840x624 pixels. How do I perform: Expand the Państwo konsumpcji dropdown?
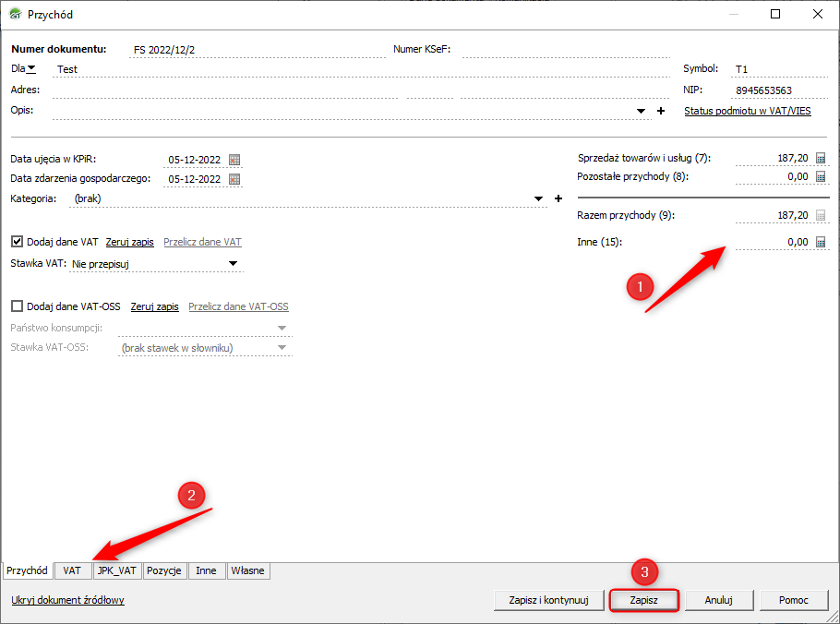pyautogui.click(x=282, y=328)
